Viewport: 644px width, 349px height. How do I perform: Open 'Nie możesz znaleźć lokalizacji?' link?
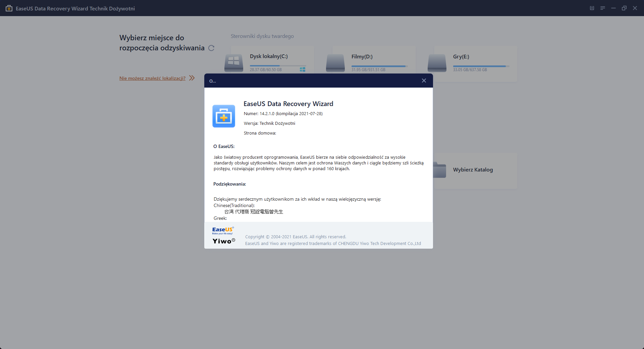152,78
